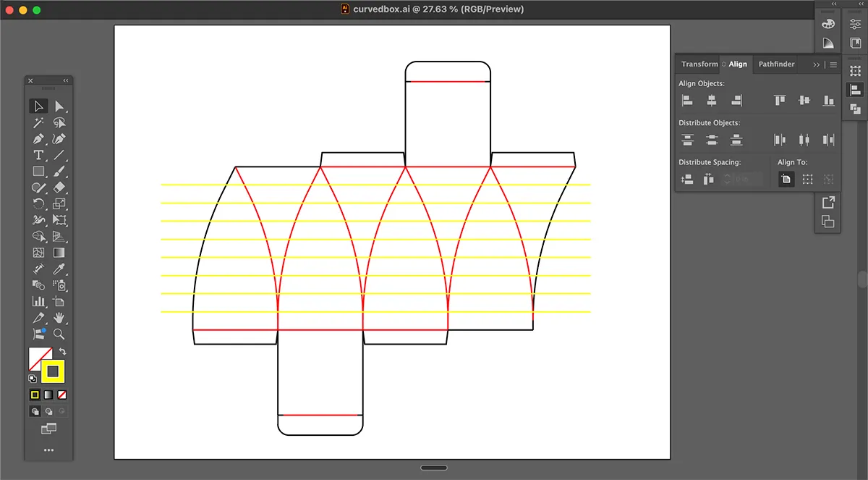Image resolution: width=868 pixels, height=480 pixels.
Task: Set paint type to None
Action: click(x=61, y=395)
